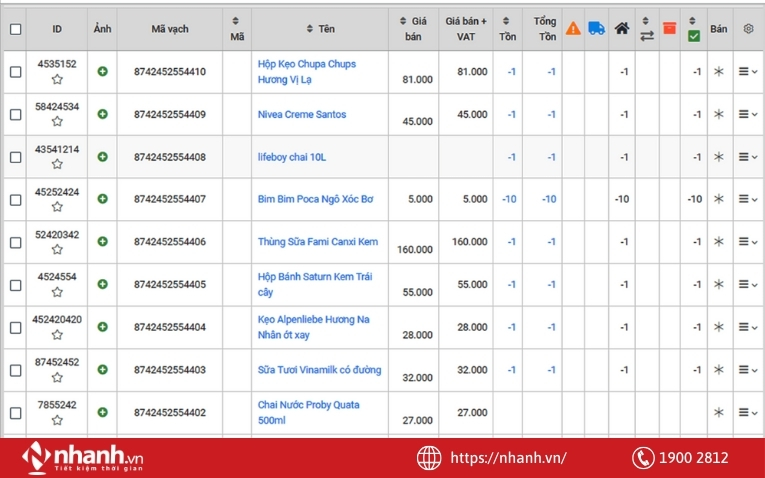
Task: Click the stock value -10 for Bim Bim Poca
Action: click(x=509, y=200)
